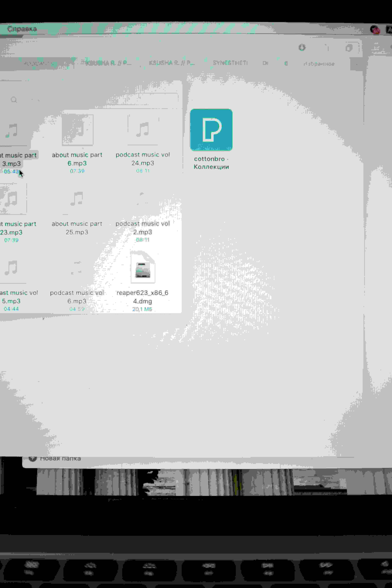Click the search magnifier icon
Image resolution: width=392 pixels, height=588 pixels.
click(14, 100)
